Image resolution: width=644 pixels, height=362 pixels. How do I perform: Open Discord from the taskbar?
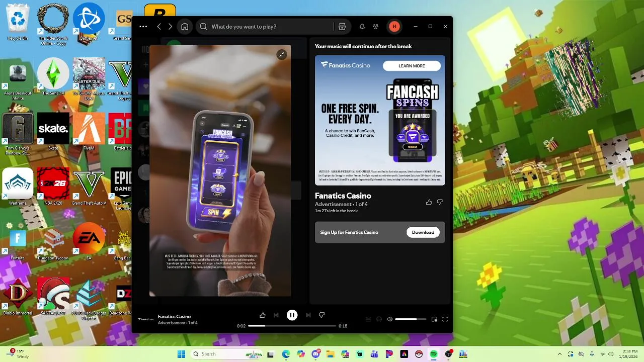click(316, 354)
